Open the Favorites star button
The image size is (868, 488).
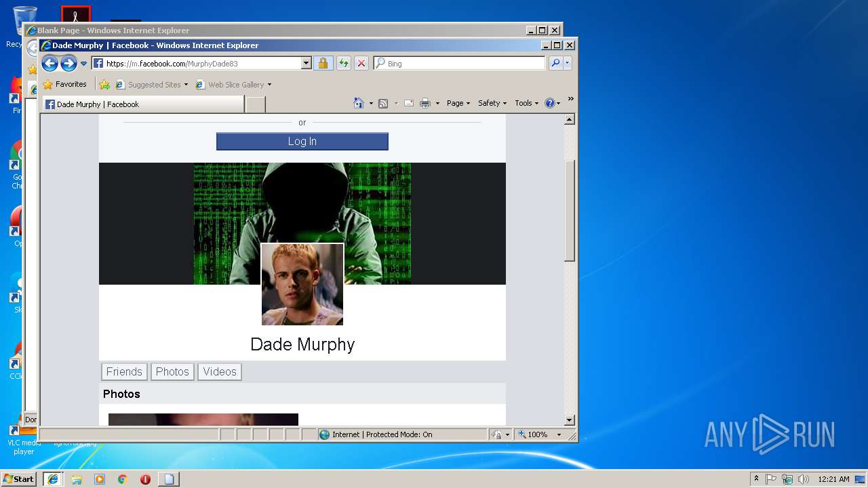(x=64, y=85)
